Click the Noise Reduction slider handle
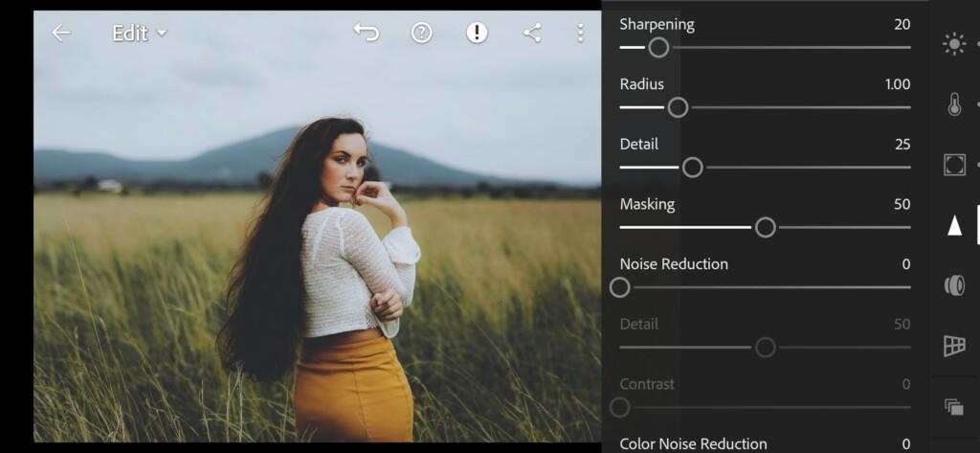This screenshot has width=980, height=453. 619,288
